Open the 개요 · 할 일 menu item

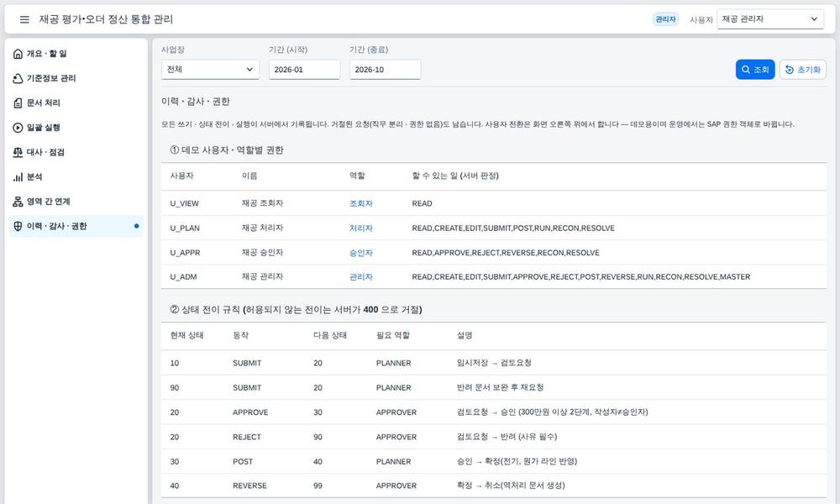(76, 54)
